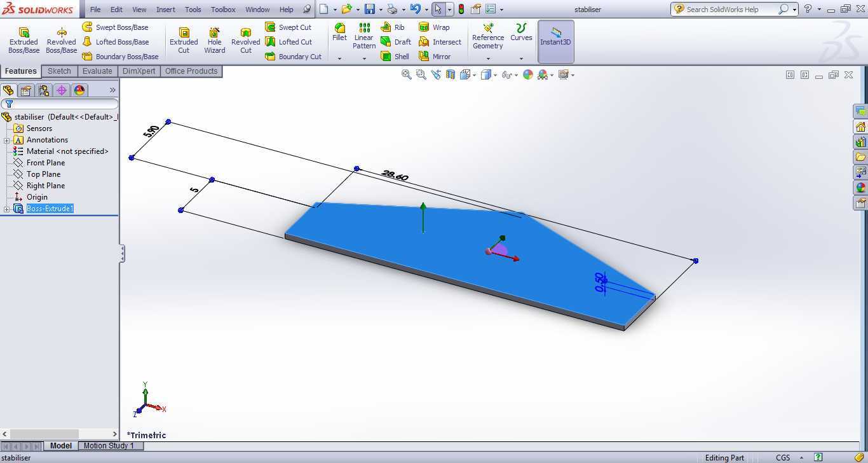The height and width of the screenshot is (463, 868).
Task: Activate the Revolved Cut tool
Action: [245, 40]
